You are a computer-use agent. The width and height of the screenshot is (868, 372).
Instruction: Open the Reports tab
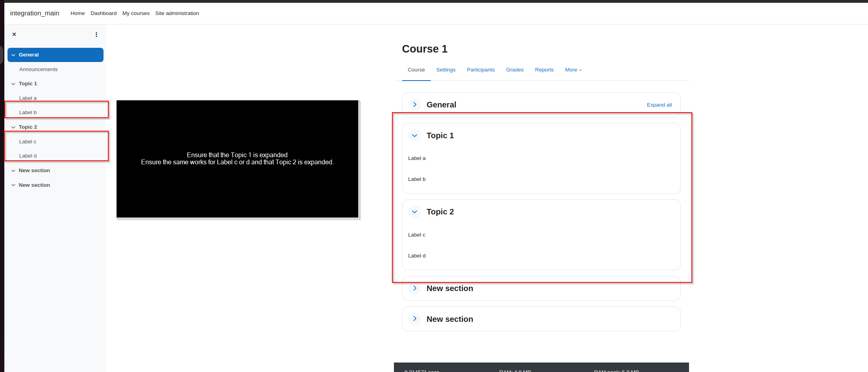tap(544, 70)
